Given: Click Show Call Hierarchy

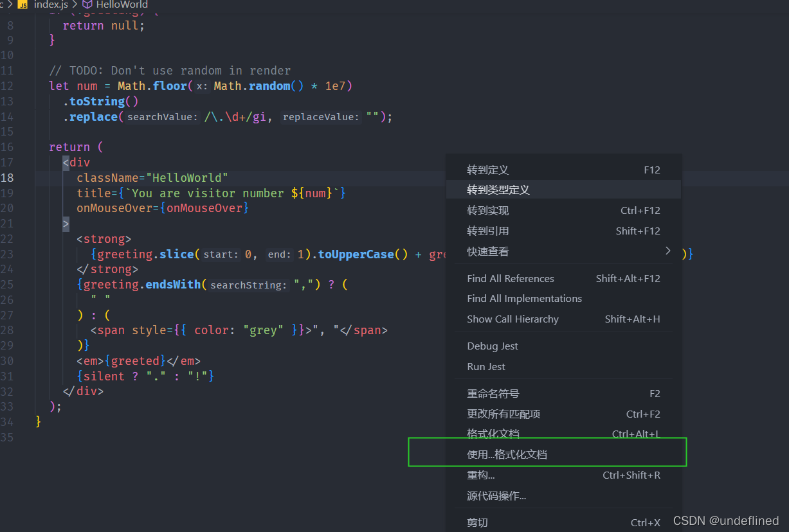Looking at the screenshot, I should (x=563, y=319).
